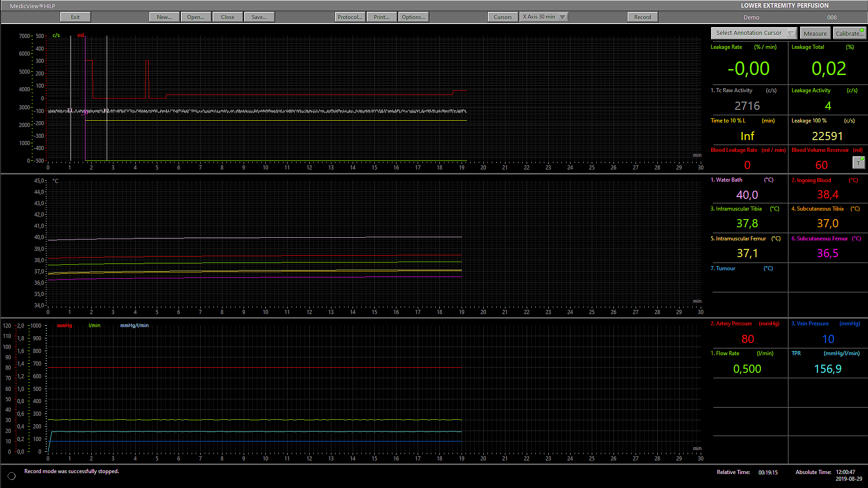This screenshot has height=488, width=868.
Task: Toggle the Cursors button
Action: [x=502, y=17]
